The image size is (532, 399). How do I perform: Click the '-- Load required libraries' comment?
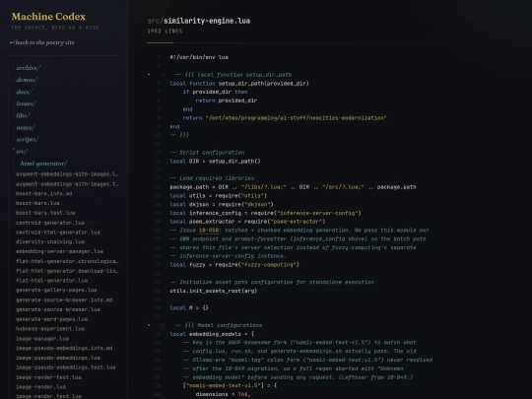[x=212, y=178]
